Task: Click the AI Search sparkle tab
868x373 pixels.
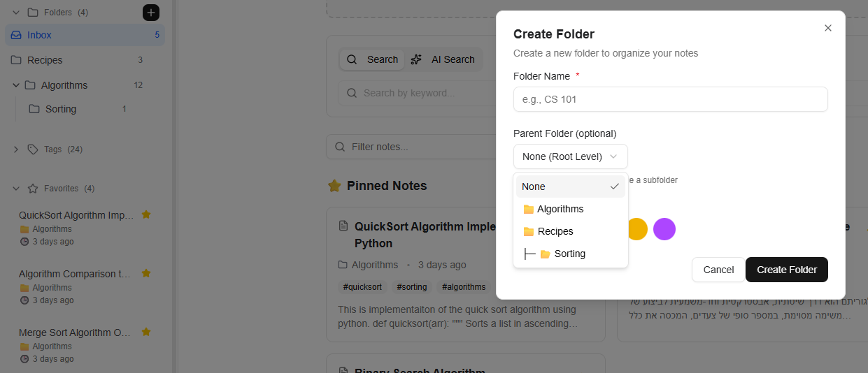Action: tap(443, 59)
